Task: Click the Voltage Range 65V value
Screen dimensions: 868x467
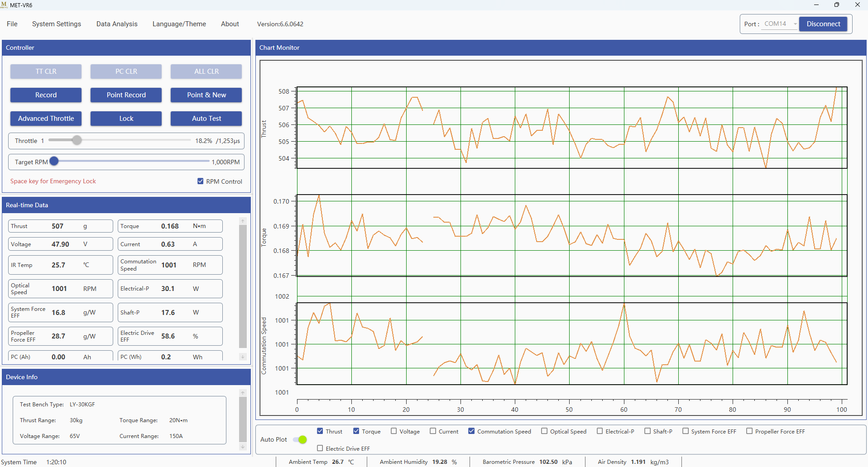Action: 75,436
